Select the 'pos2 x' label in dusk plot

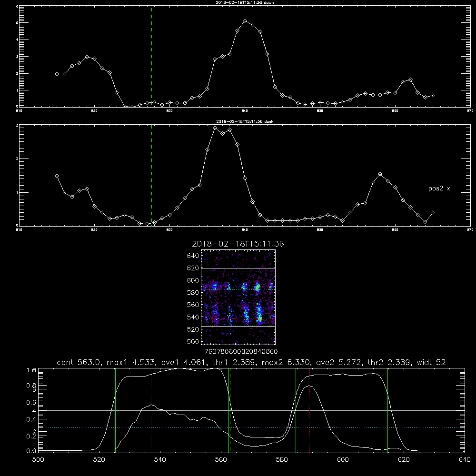click(x=439, y=188)
